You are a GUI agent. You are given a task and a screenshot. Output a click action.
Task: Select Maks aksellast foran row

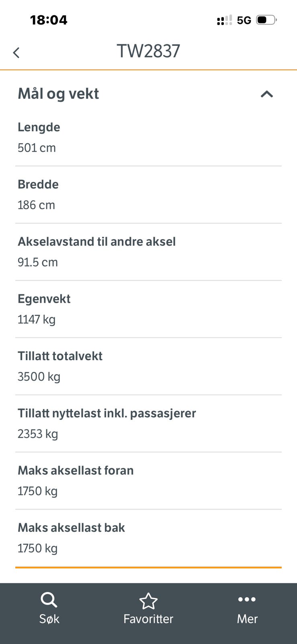coord(148,481)
